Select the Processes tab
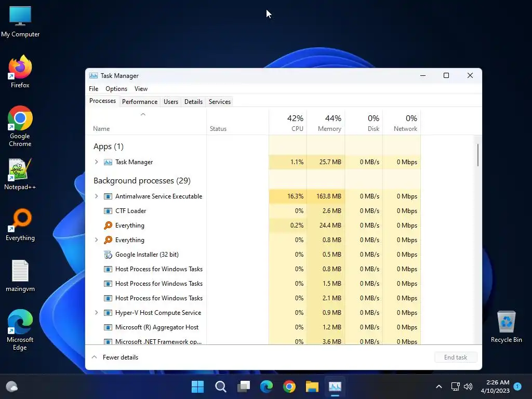This screenshot has height=399, width=532. pyautogui.click(x=102, y=101)
